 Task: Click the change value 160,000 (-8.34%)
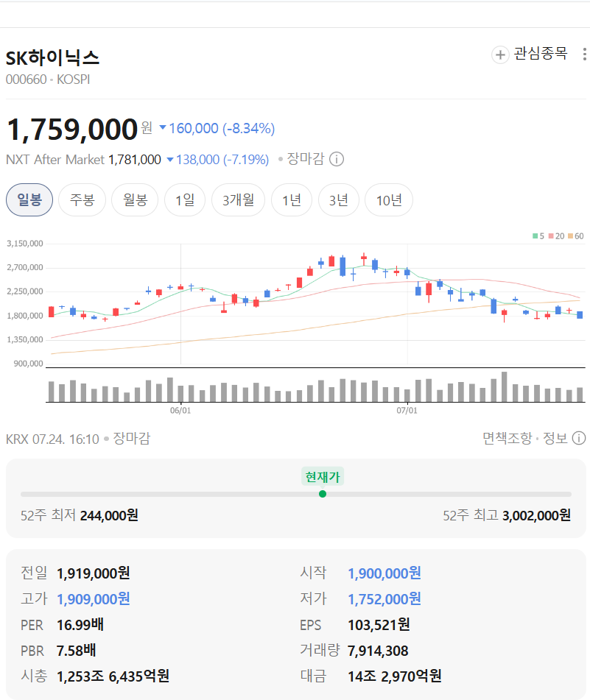(217, 129)
